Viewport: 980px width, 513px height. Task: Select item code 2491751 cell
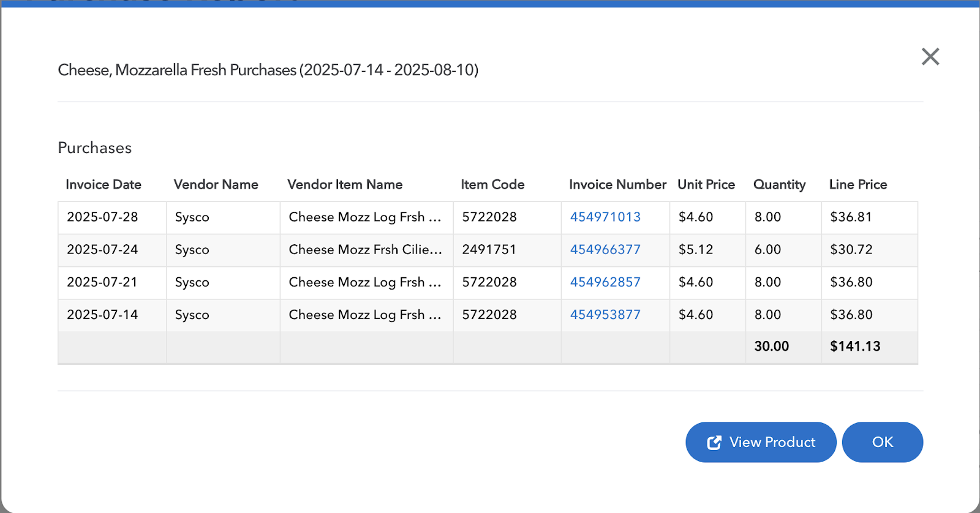(489, 250)
